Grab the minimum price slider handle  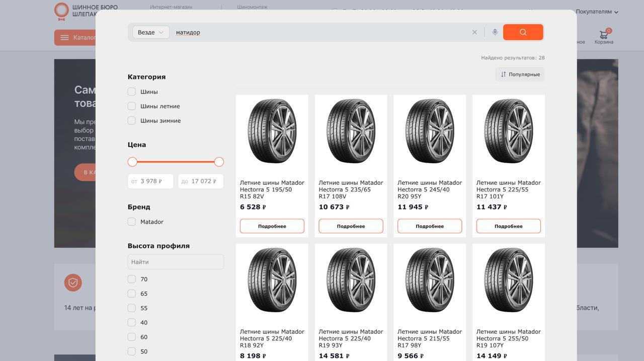click(132, 162)
